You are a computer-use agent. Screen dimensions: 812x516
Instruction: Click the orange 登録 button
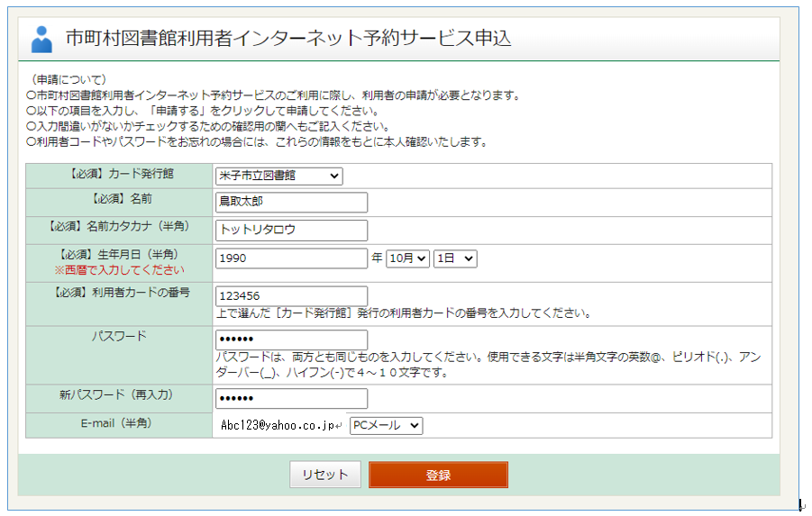tap(438, 475)
